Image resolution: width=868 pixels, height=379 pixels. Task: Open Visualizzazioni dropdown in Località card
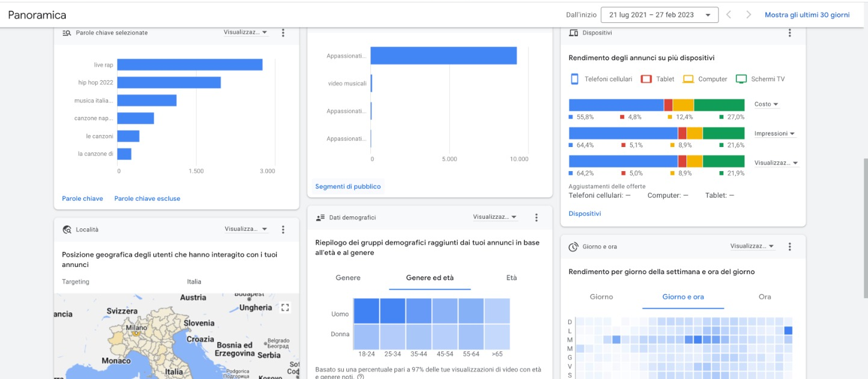click(246, 230)
